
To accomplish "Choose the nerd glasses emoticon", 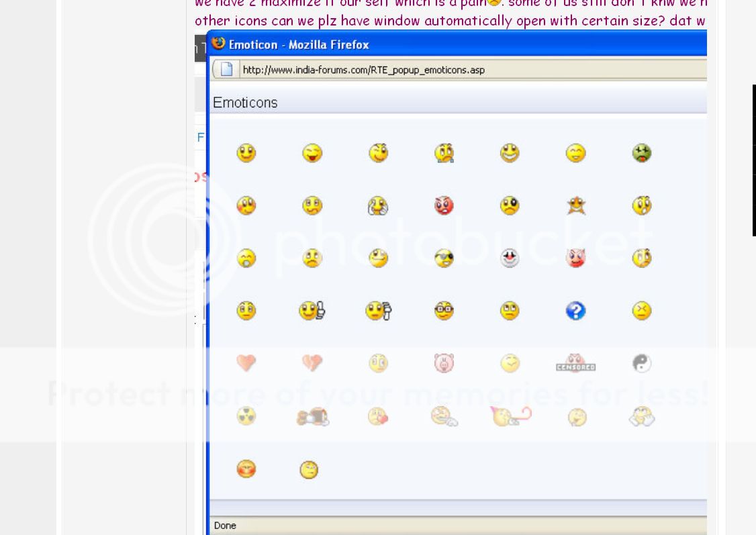I will point(444,311).
